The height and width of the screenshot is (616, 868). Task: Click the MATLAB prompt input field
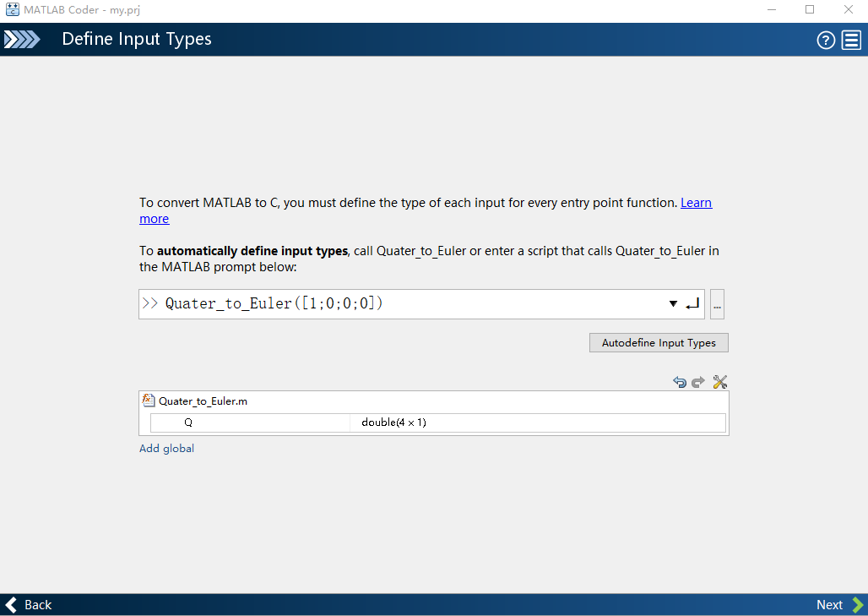(405, 304)
